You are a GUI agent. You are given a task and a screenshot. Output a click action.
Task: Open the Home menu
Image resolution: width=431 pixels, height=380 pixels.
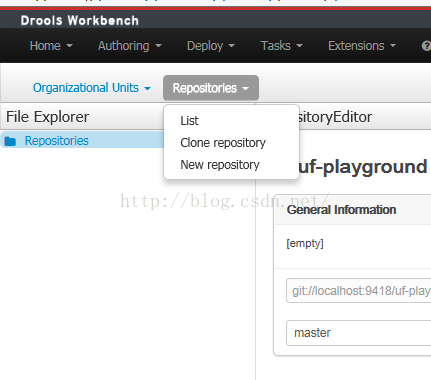(51, 46)
